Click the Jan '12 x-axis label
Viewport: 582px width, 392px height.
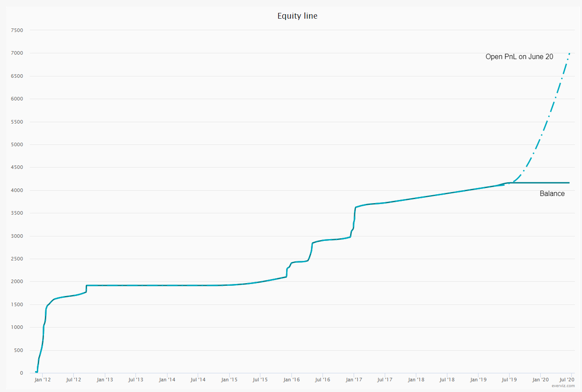click(42, 380)
